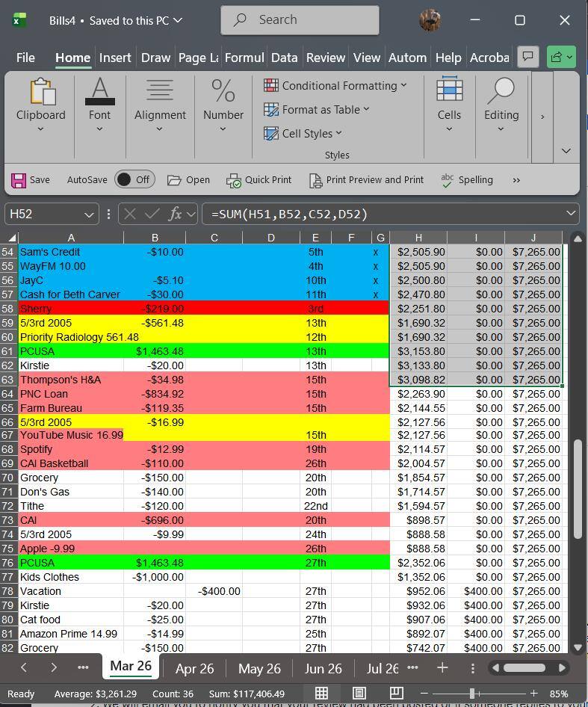Switch to Page Break Preview view
Viewport: 588px width, 707px height.
pos(396,693)
